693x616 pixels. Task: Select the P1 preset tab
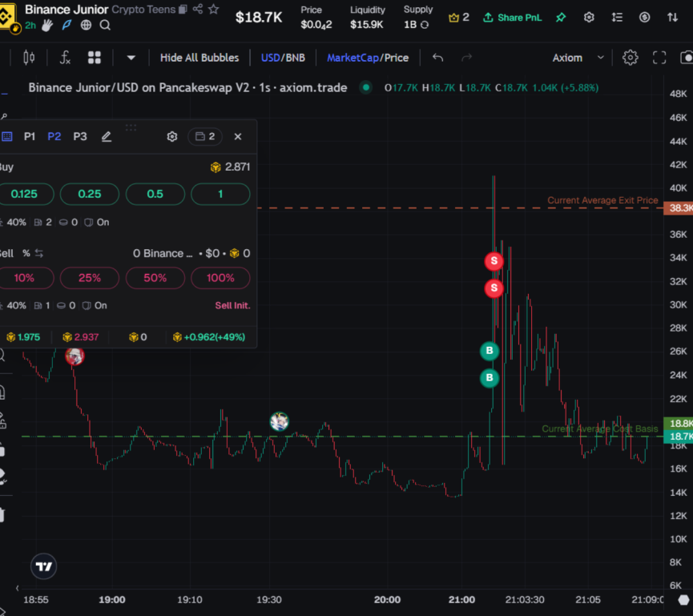coord(30,136)
